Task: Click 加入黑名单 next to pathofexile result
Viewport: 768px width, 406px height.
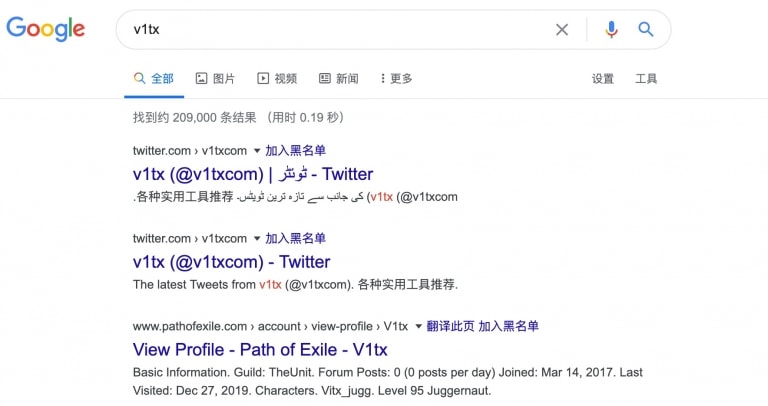Action: (508, 326)
